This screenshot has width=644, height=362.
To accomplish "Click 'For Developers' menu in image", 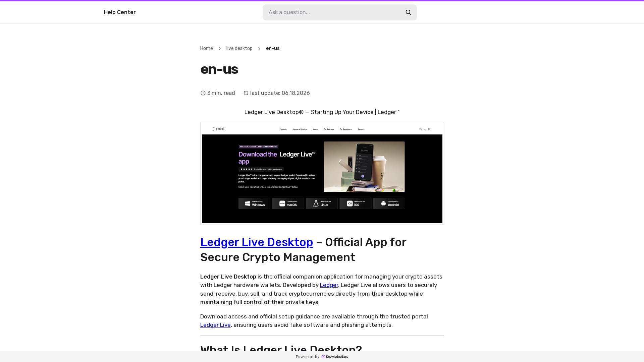I will [x=346, y=129].
